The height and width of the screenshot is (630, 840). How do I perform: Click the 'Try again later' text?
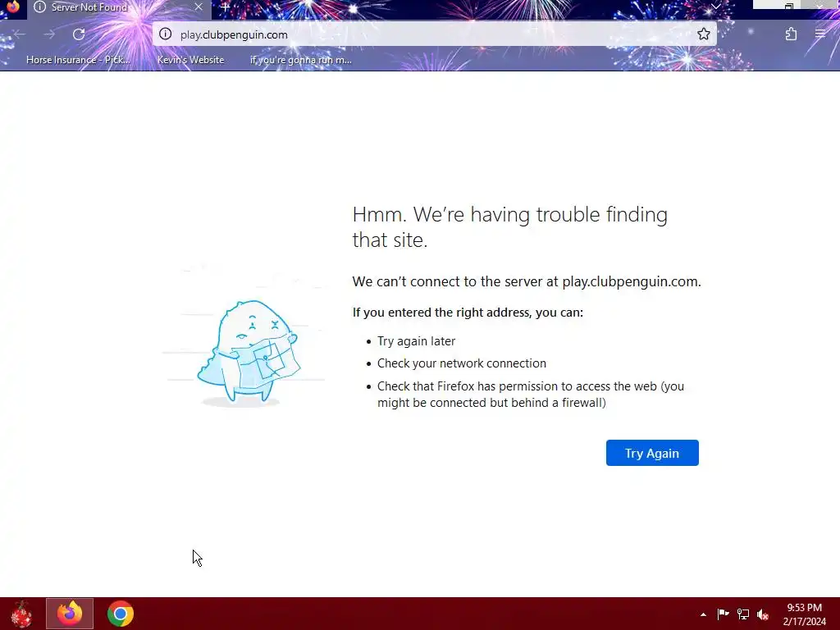416,341
